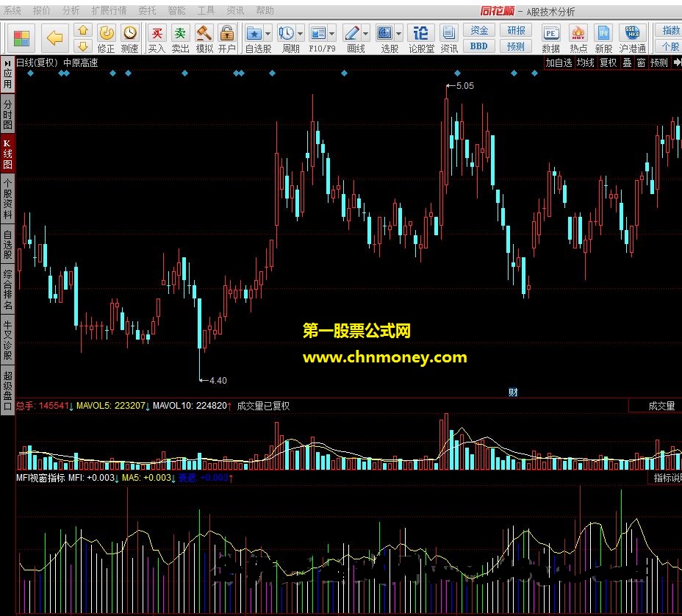Click the 研报 research report button
Screen dimensions: 682x616
tap(516, 30)
